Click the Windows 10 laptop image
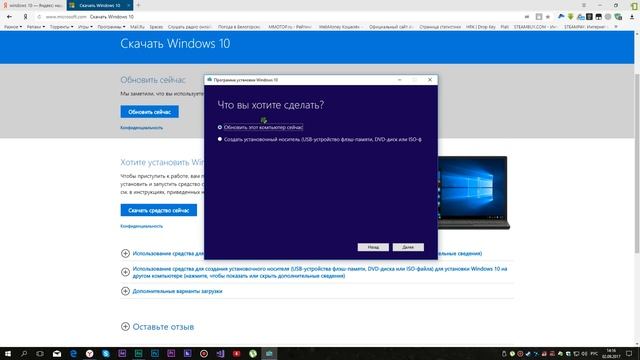The height and width of the screenshot is (360, 640). tap(473, 193)
